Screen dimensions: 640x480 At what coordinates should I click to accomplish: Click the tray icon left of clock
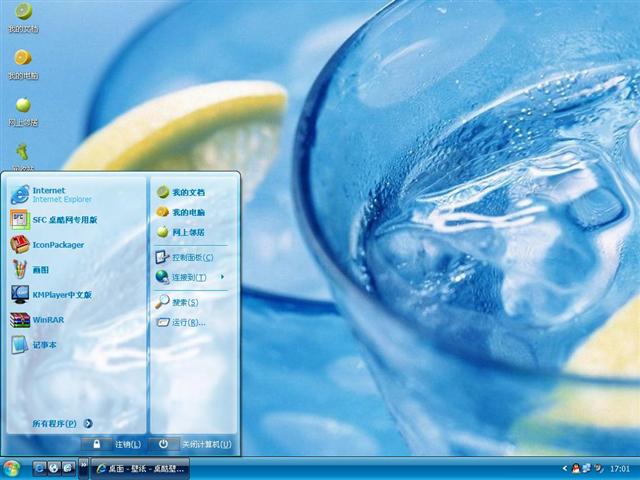click(599, 468)
